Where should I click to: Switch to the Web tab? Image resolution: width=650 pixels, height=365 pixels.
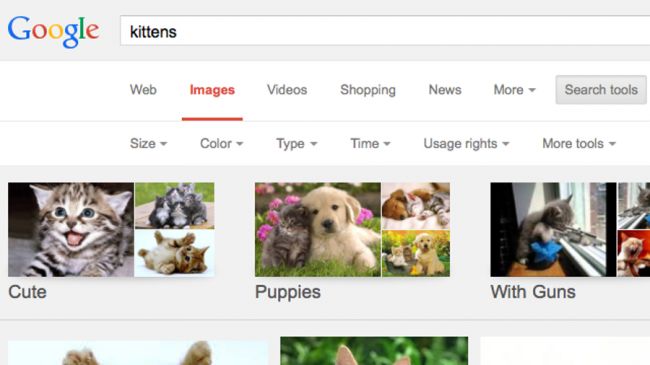click(143, 90)
